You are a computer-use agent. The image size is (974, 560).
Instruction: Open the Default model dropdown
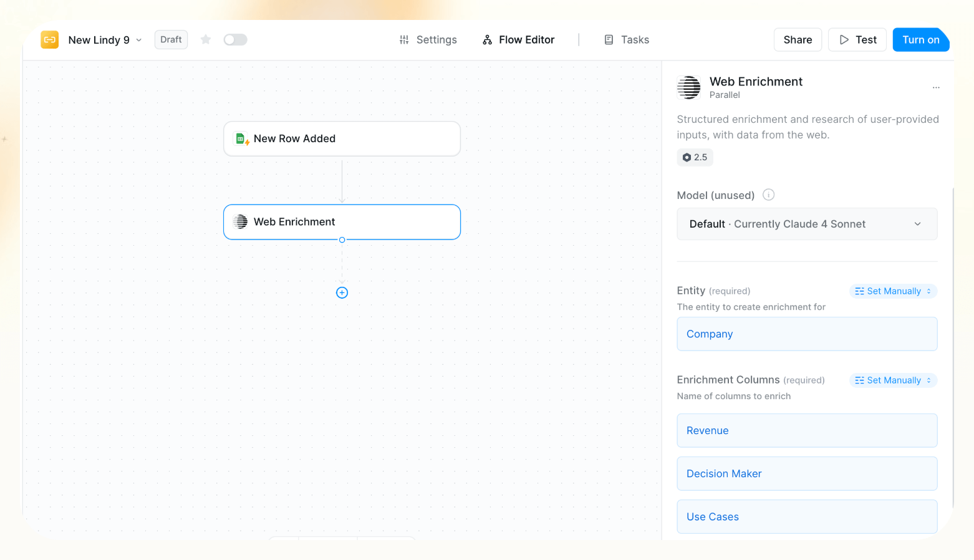coord(807,224)
